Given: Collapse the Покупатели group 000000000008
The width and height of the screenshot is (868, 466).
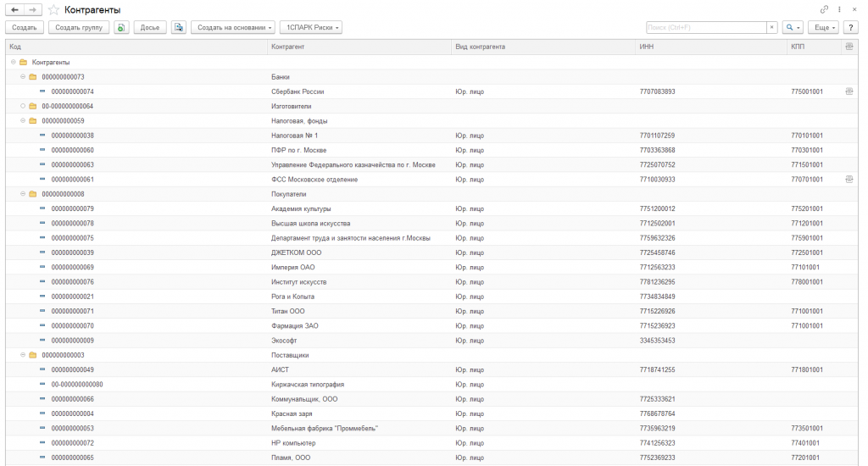Looking at the screenshot, I should (x=23, y=194).
